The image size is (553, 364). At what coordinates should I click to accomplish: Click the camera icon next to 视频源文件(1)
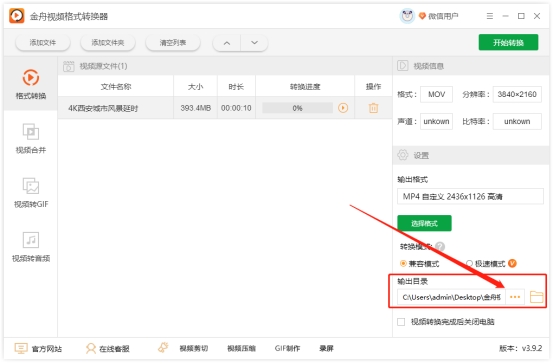pos(68,66)
